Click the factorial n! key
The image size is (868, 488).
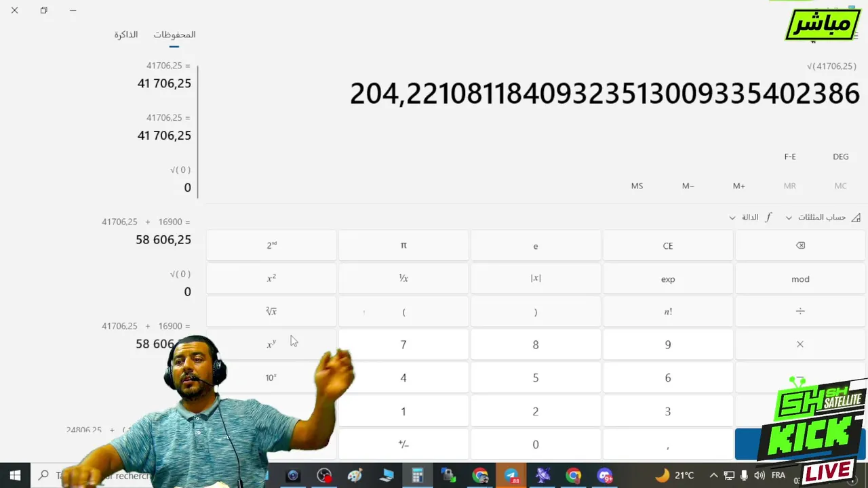[x=668, y=311]
